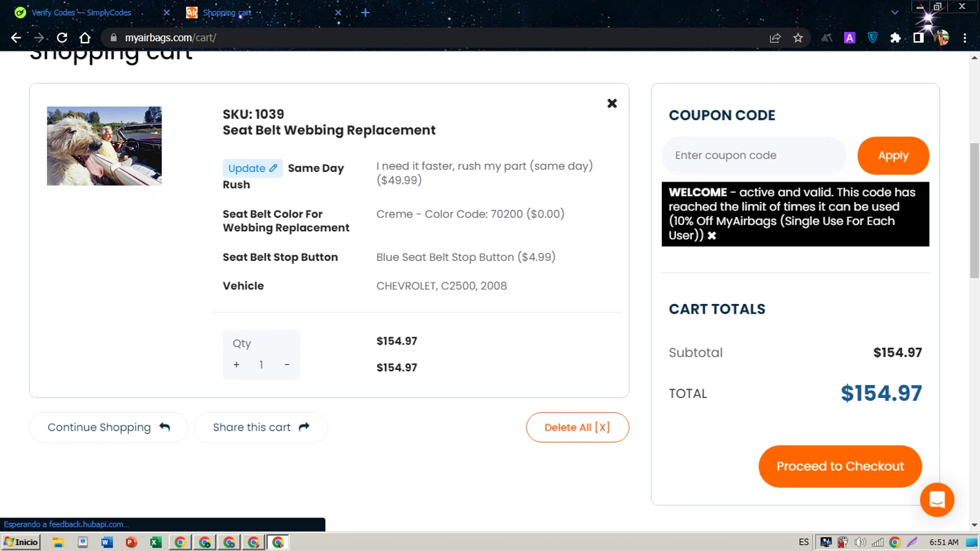Open the blue shield VPN extension
The image size is (980, 551).
tap(872, 38)
